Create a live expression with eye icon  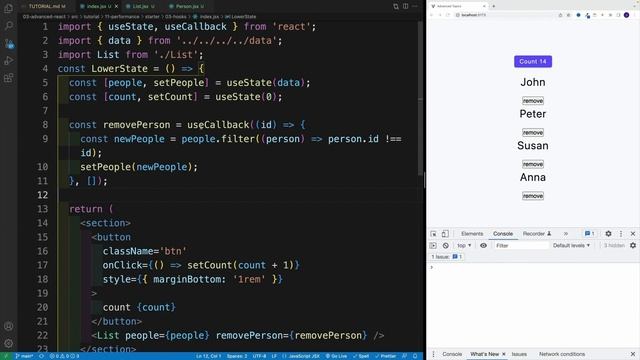pos(483,246)
